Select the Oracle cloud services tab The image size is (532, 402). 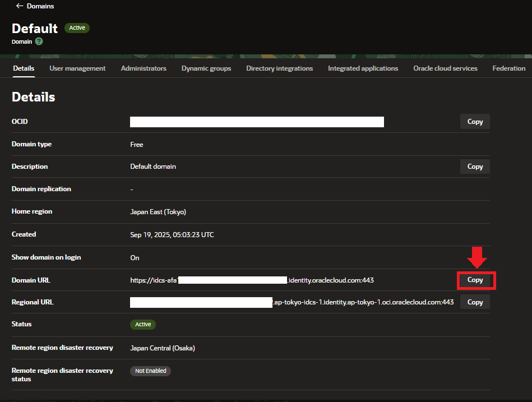tap(445, 68)
